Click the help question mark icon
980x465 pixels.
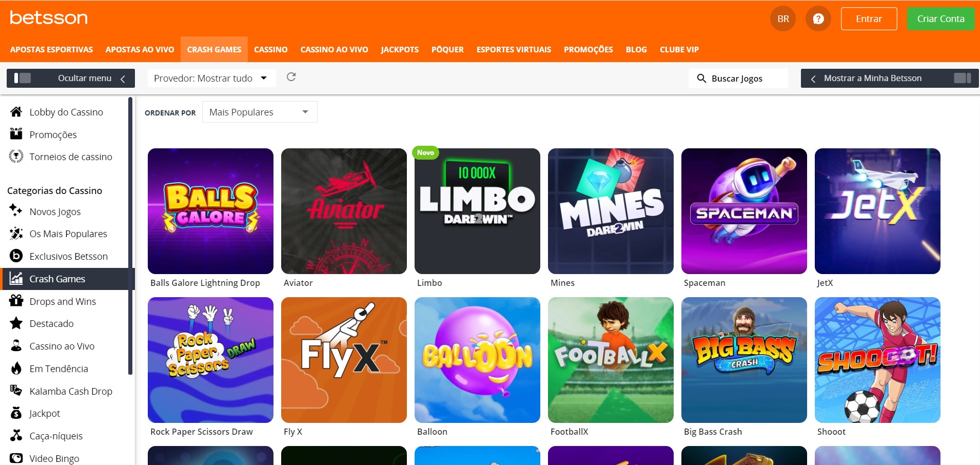[x=818, y=18]
